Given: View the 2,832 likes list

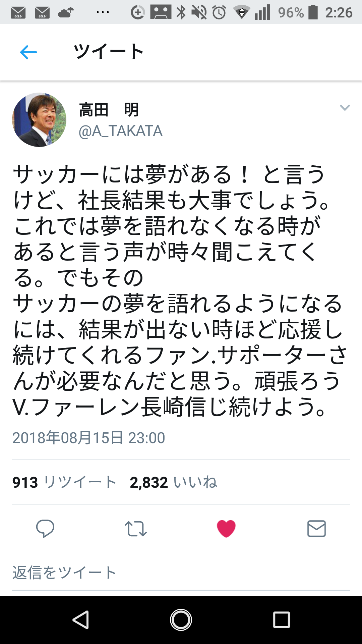Looking at the screenshot, I should click(x=173, y=482).
